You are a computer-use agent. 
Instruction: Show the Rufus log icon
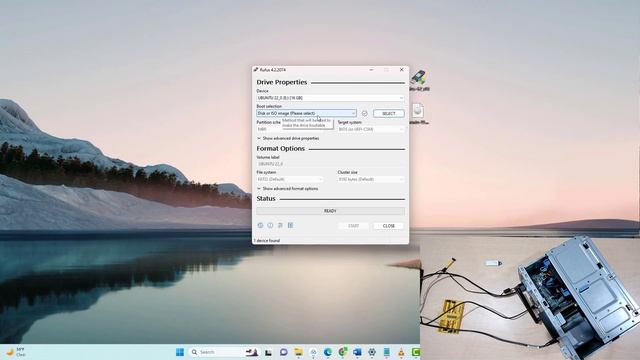(x=291, y=225)
